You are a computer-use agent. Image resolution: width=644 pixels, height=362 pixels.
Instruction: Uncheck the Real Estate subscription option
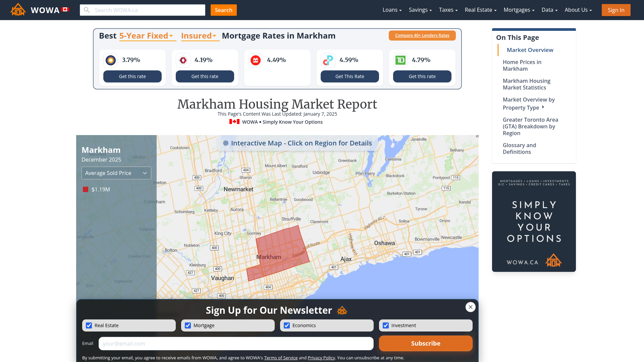89,325
